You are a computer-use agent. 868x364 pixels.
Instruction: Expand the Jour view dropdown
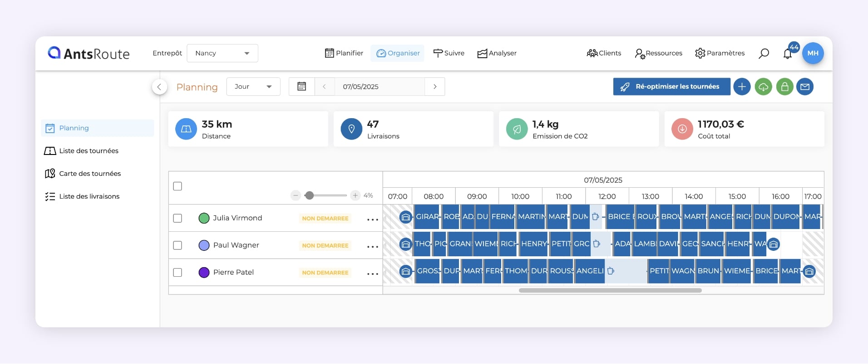click(253, 87)
